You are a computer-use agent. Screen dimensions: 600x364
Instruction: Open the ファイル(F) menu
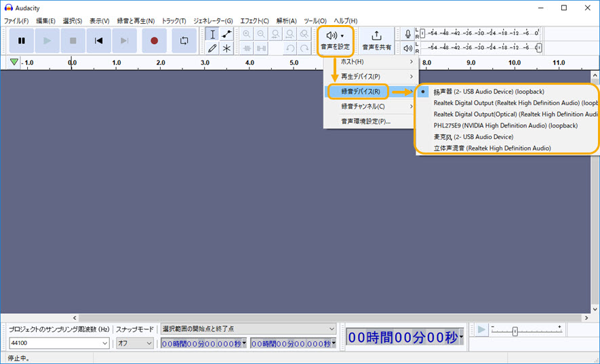16,20
